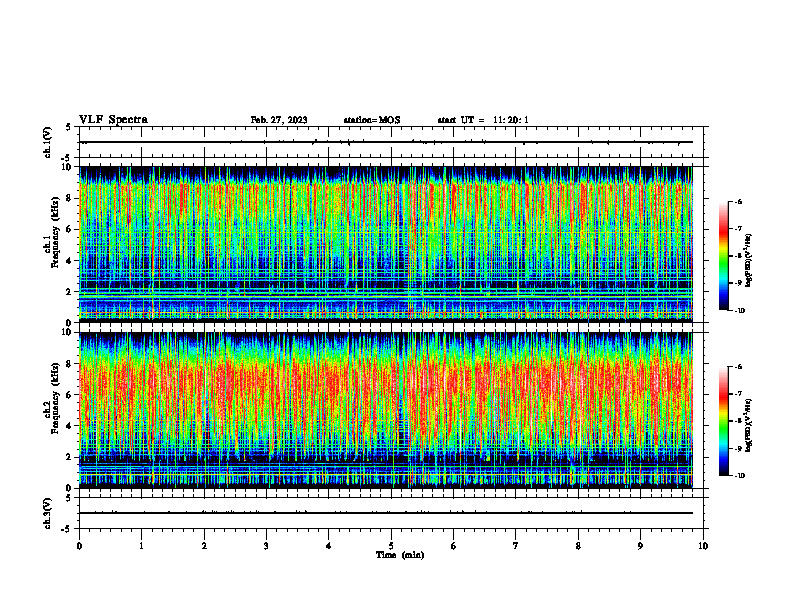Click the time axis tick label "7"
The image size is (792, 612).
(x=516, y=546)
